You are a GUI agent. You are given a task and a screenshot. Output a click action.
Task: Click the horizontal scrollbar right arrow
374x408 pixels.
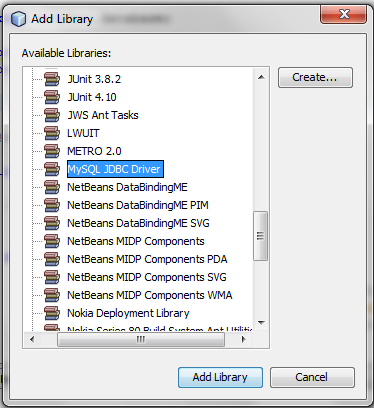243,340
